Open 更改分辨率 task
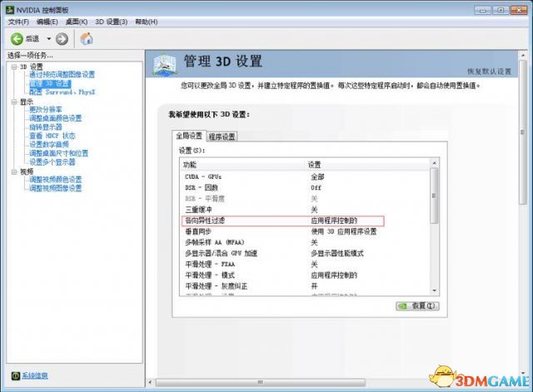This screenshot has width=533, height=392. pyautogui.click(x=46, y=109)
